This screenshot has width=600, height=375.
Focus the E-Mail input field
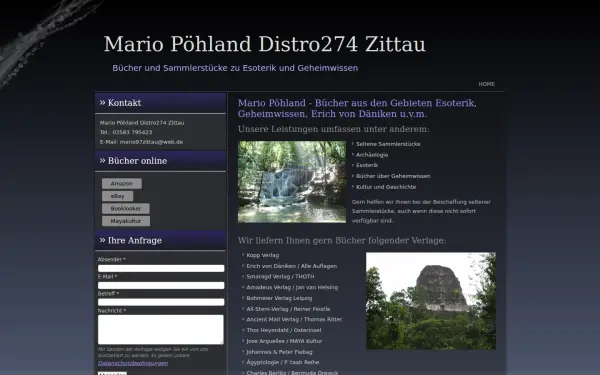coord(161,285)
